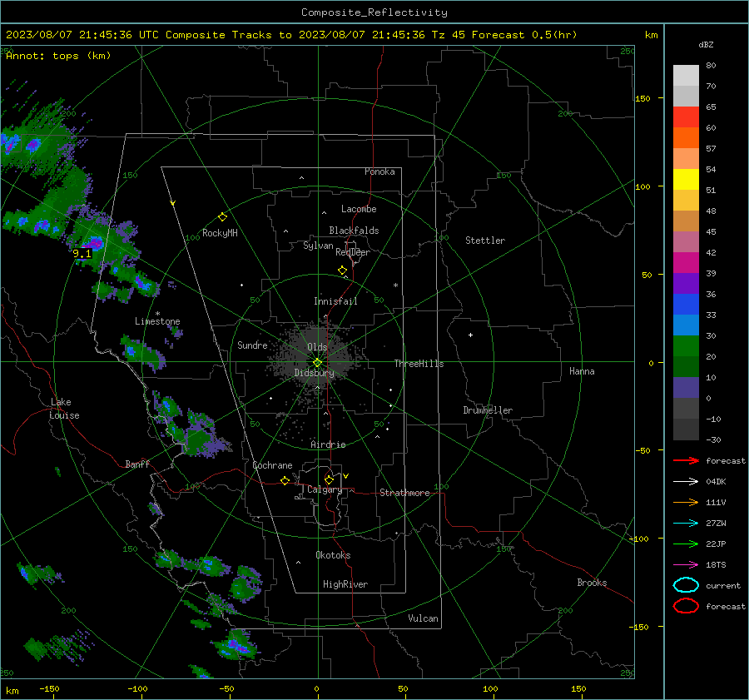Image resolution: width=749 pixels, height=700 pixels.
Task: Click the 80 dBZ swatch in the legend
Action: (686, 75)
